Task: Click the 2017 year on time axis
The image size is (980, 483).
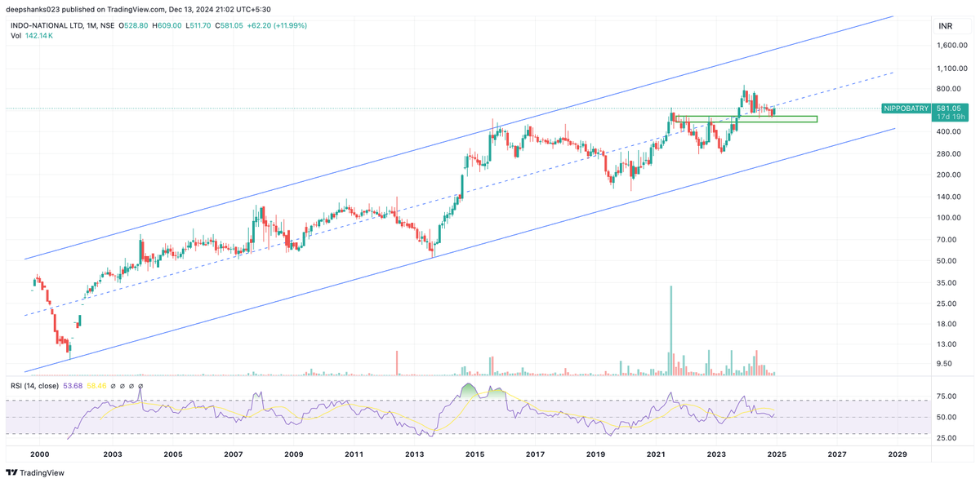Action: pos(535,454)
